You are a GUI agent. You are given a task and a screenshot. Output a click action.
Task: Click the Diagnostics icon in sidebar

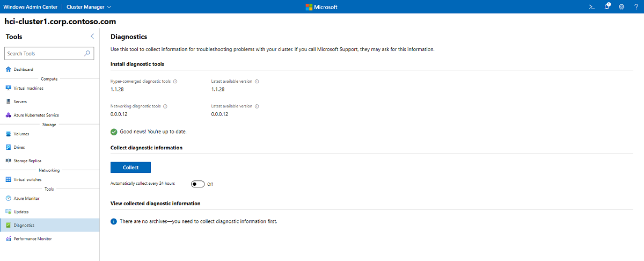(8, 225)
